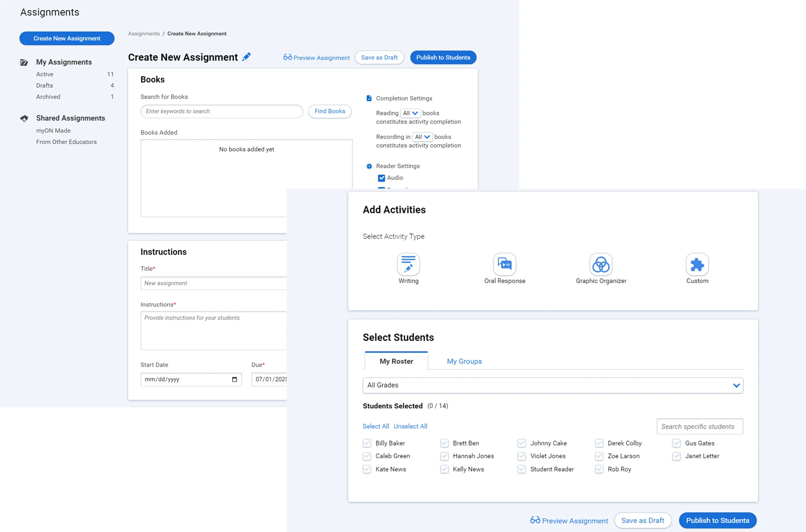
Task: Switch to the My Roster tab
Action: click(396, 361)
